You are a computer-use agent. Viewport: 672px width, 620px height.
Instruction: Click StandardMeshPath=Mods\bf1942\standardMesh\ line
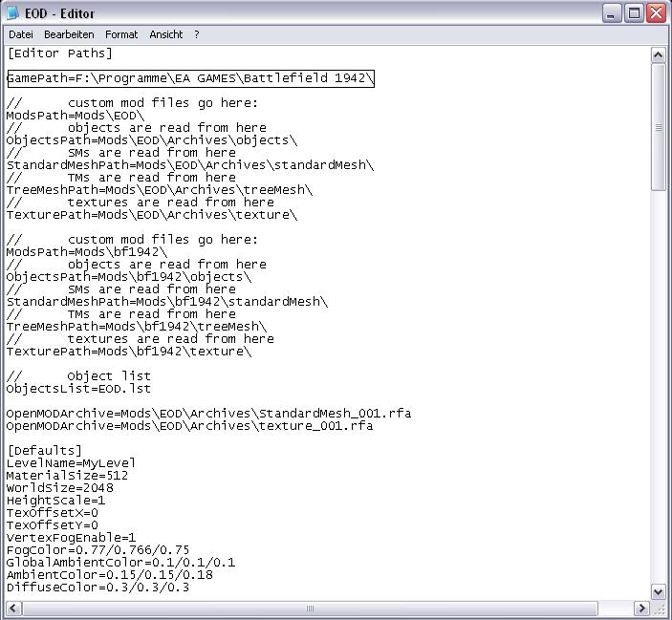tap(167, 302)
